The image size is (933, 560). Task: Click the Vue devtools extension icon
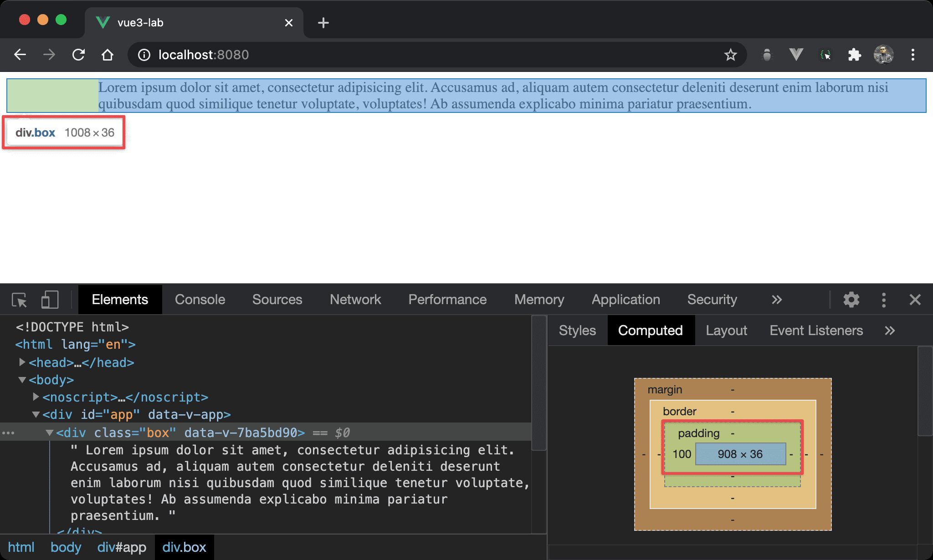pyautogui.click(x=796, y=55)
